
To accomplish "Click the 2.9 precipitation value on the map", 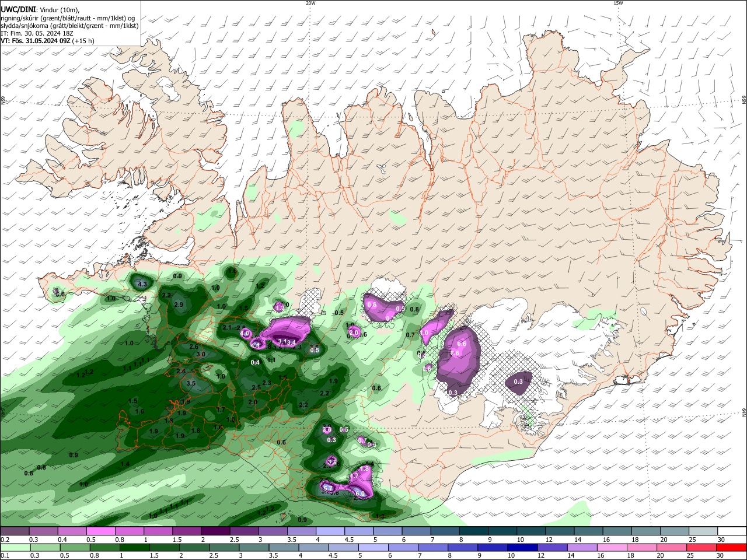I will pyautogui.click(x=179, y=304).
